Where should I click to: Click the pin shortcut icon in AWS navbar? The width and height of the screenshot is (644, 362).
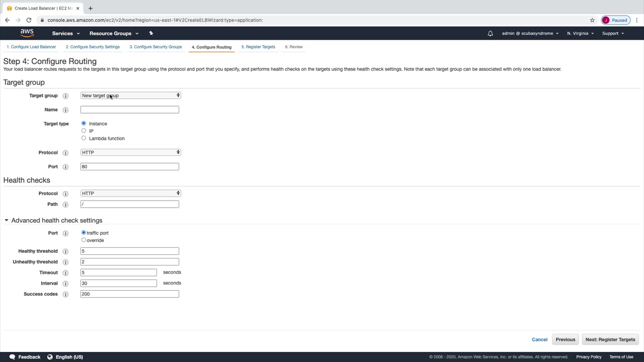tap(151, 33)
